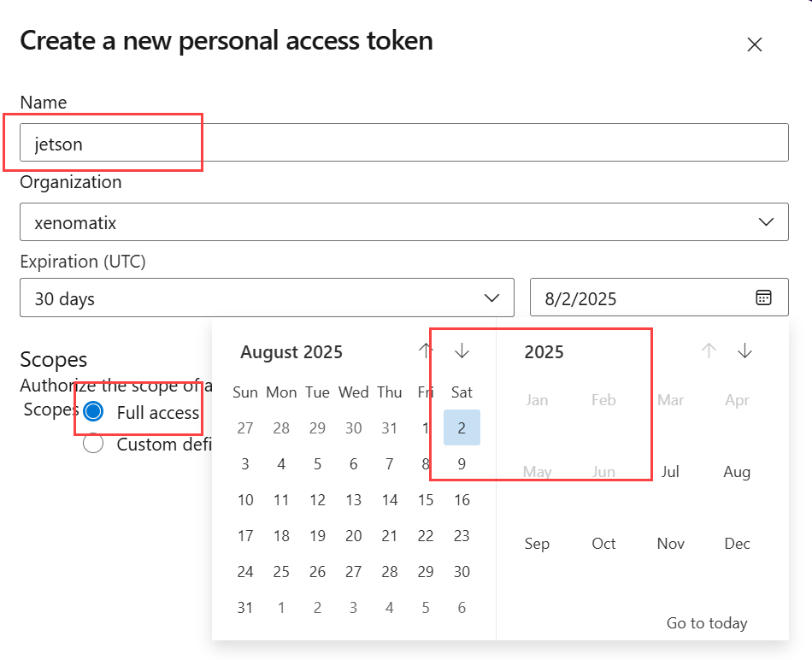Click Go to today link

(x=707, y=623)
